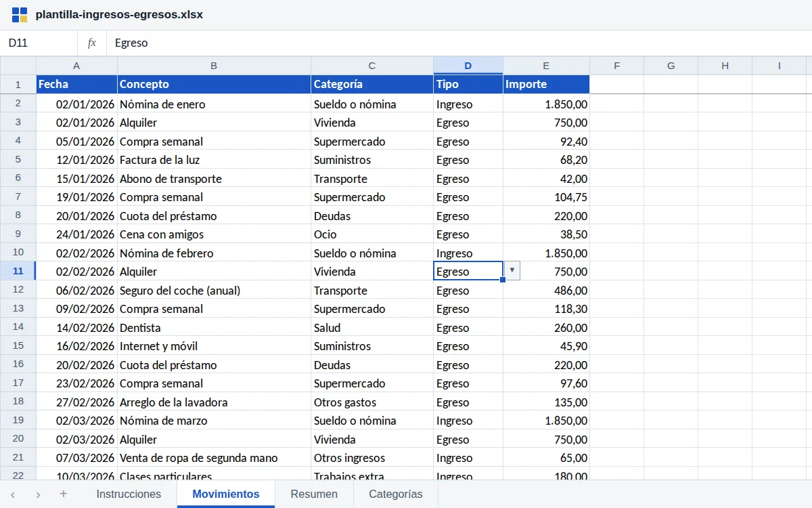Click the amount cell 135,00
The image size is (812, 508).
tap(546, 402)
